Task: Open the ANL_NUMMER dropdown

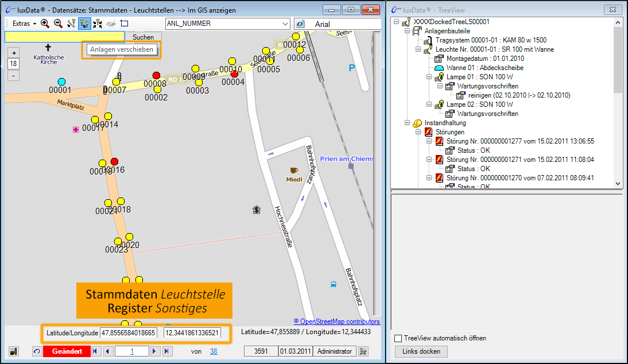Action: (285, 24)
